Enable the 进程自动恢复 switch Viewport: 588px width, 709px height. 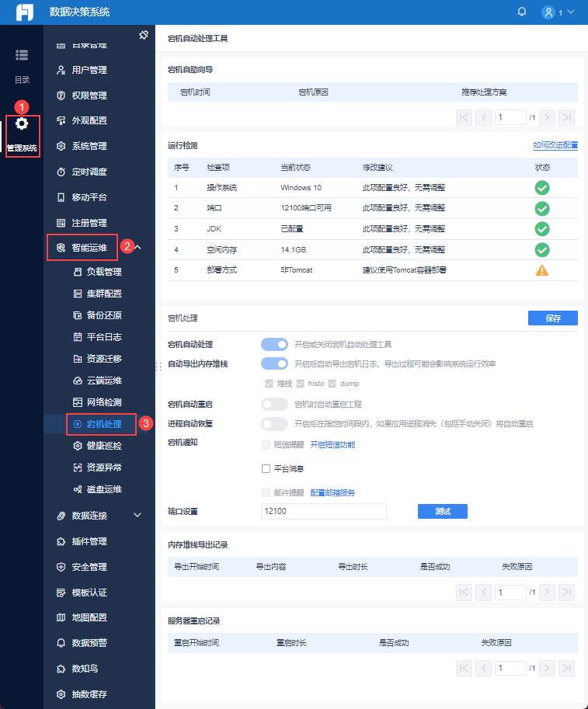274,424
